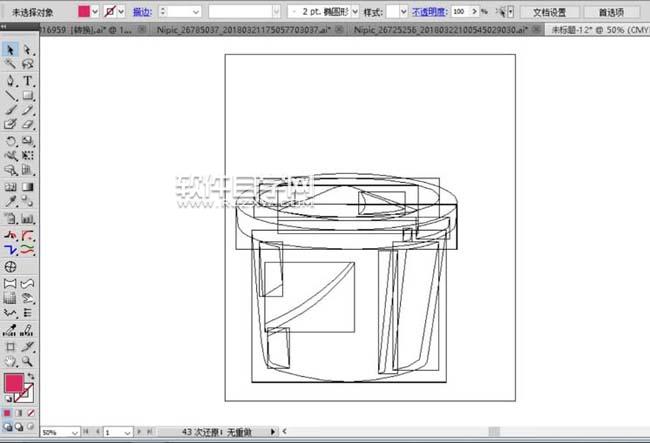Select the Scale tool
The height and width of the screenshot is (443, 650).
(x=27, y=141)
